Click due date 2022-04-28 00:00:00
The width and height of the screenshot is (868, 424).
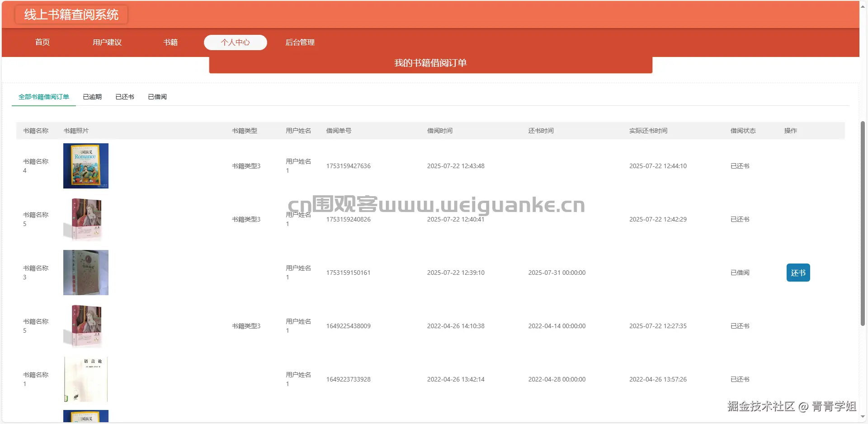coord(557,379)
